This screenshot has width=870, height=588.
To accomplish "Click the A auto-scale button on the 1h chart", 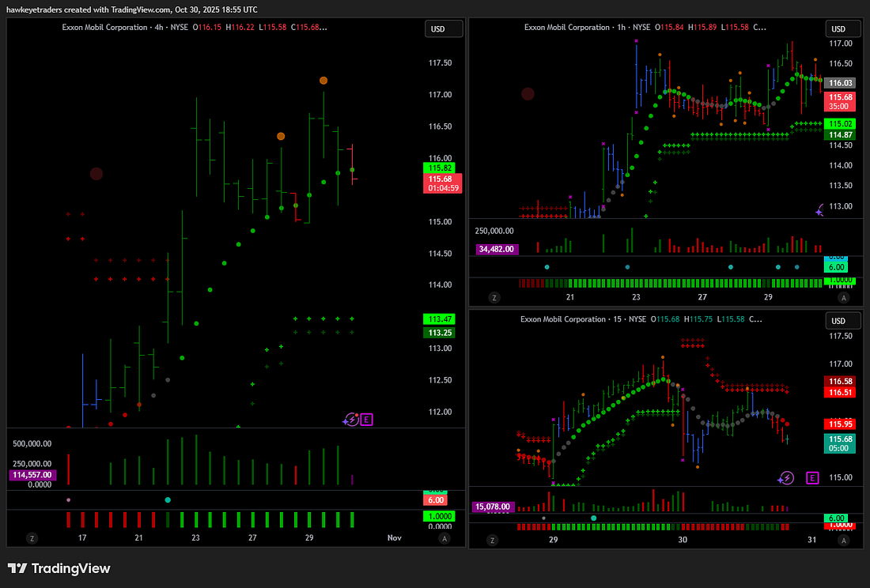I will coord(843,298).
